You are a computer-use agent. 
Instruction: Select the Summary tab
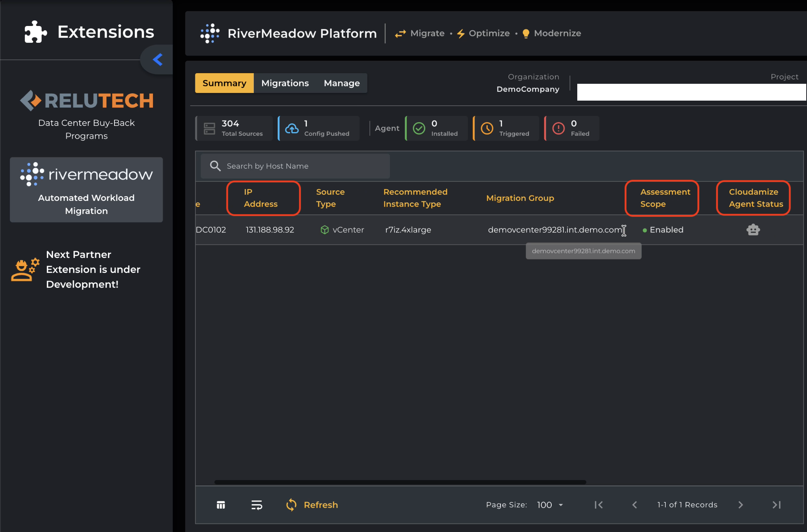pyautogui.click(x=224, y=83)
